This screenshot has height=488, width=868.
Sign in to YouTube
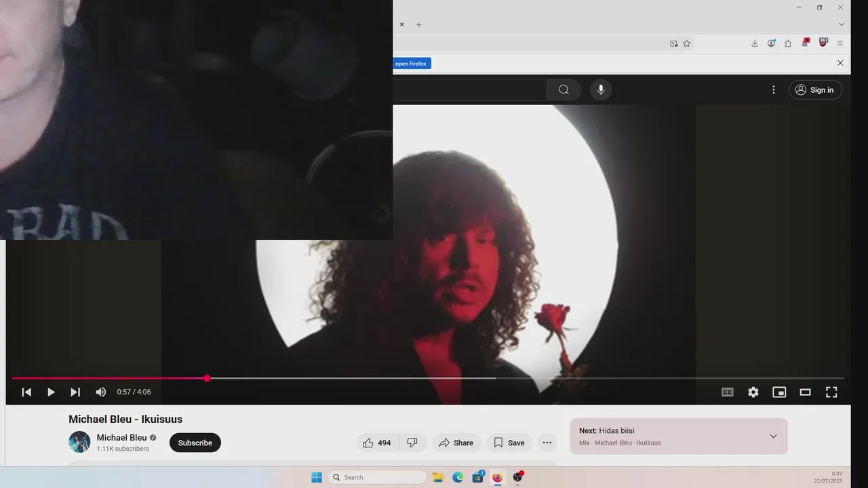(815, 89)
